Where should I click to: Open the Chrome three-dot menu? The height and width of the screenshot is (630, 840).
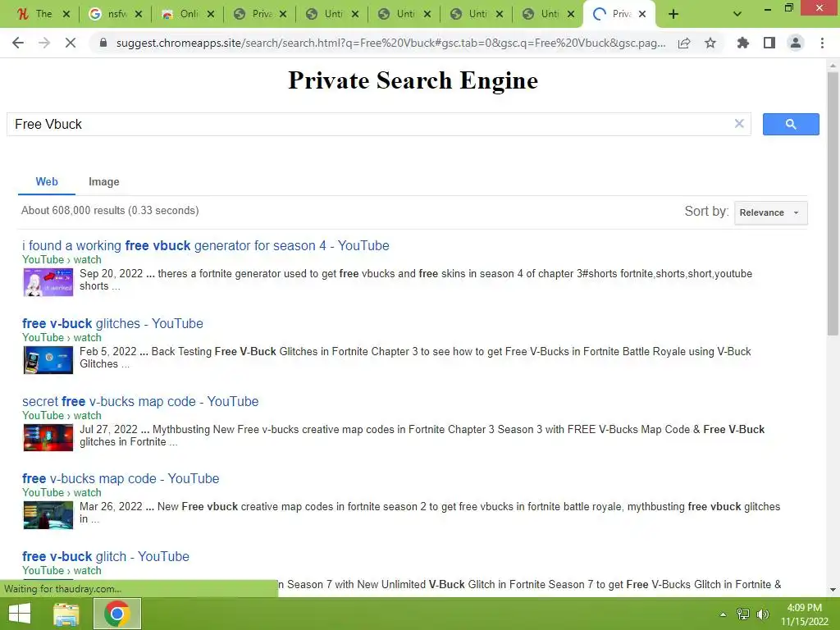click(822, 43)
